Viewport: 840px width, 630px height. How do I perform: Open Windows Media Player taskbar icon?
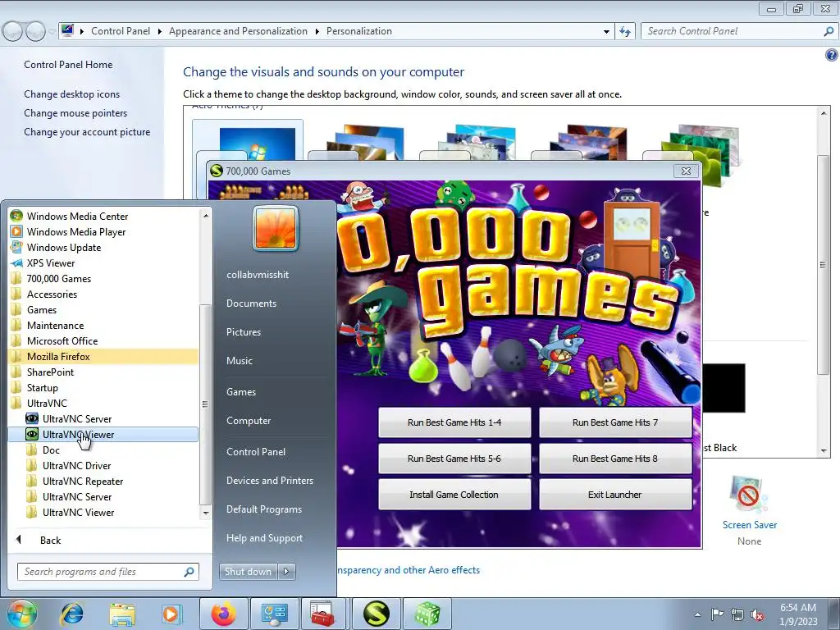171,614
